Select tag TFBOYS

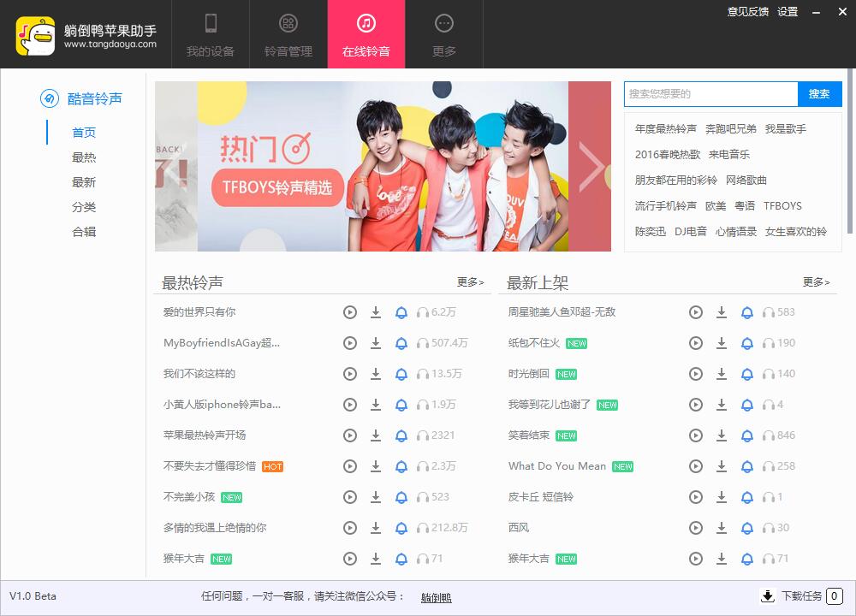[x=783, y=205]
